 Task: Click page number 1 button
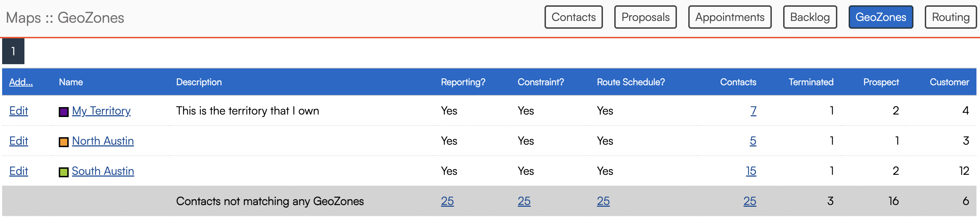click(13, 51)
